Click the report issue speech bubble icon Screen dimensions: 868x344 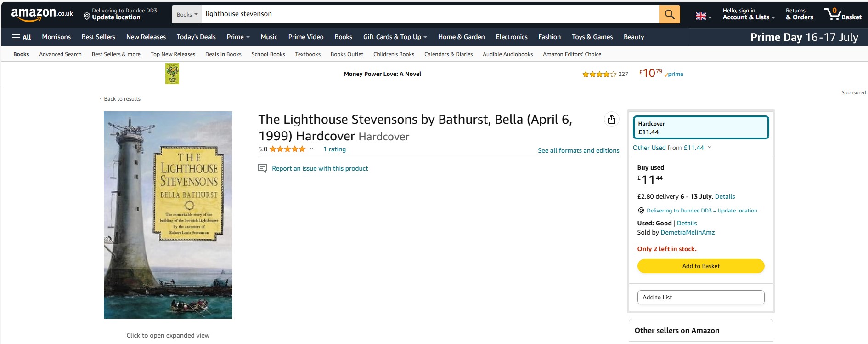click(x=263, y=168)
